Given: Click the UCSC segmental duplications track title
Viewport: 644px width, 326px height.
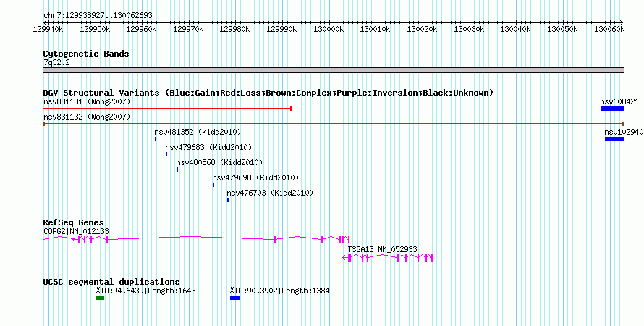Looking at the screenshot, I should (111, 282).
